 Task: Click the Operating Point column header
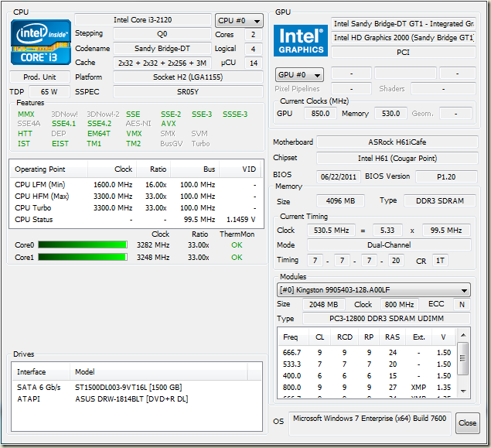click(47, 169)
